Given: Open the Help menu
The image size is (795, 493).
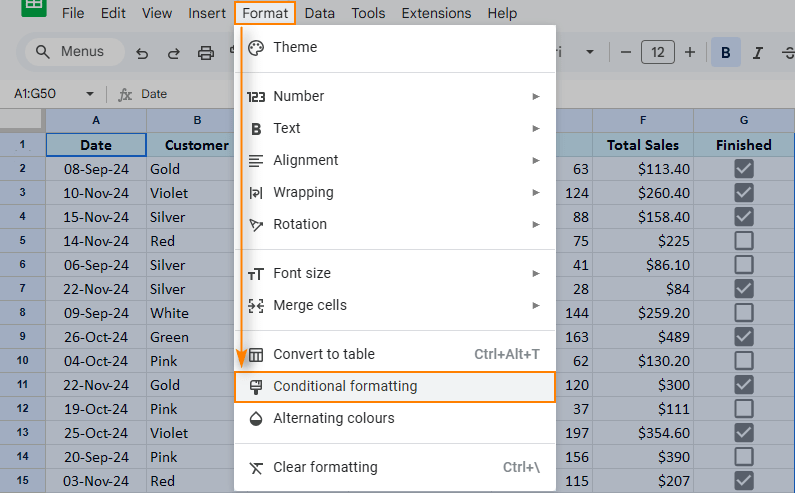Looking at the screenshot, I should 502,13.
